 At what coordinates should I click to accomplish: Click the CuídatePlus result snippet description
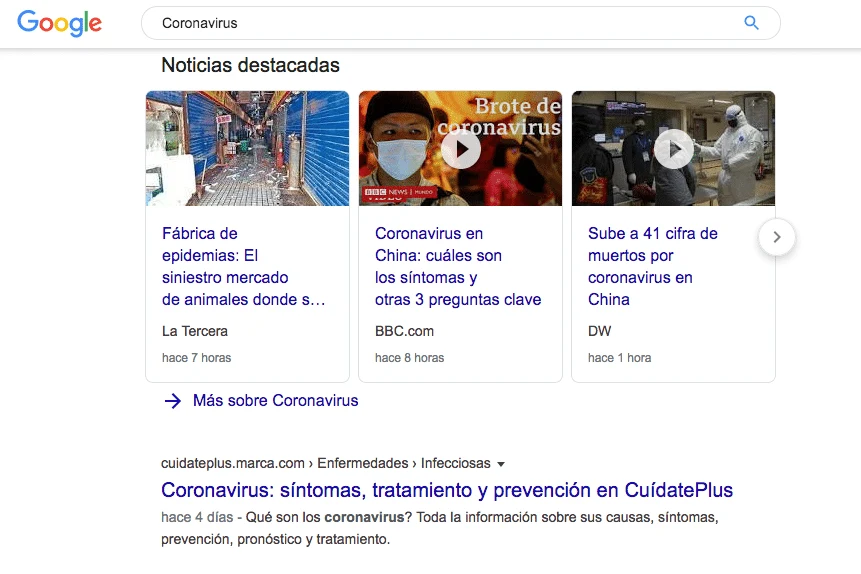coord(440,528)
